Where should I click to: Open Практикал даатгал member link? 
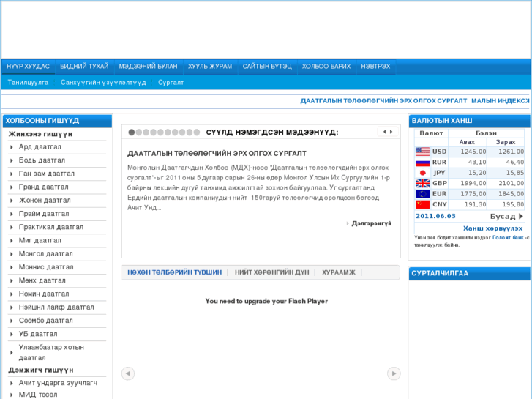coord(51,227)
